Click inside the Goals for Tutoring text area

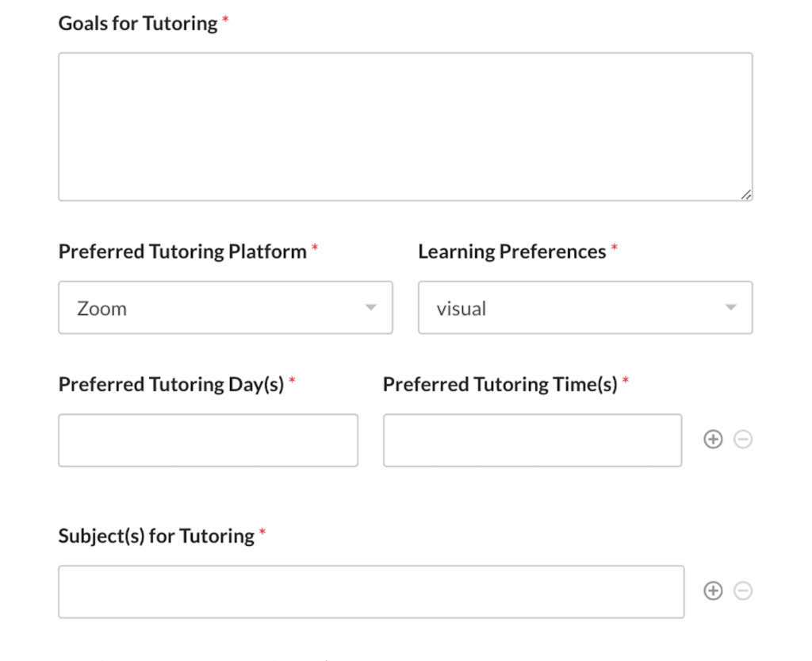tap(404, 125)
